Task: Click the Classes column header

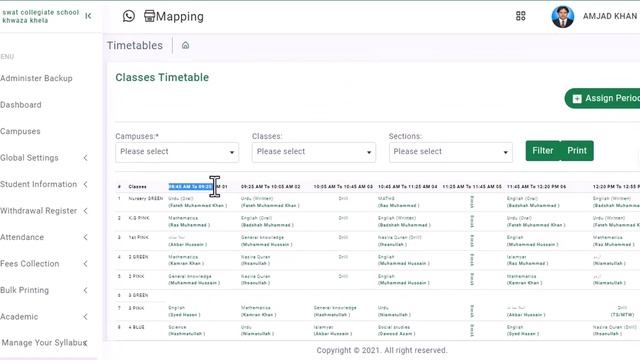Action: coord(138,187)
